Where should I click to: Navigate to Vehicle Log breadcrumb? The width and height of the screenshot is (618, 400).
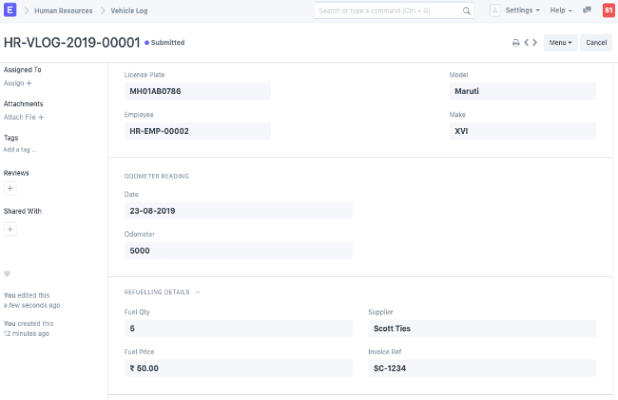point(128,11)
